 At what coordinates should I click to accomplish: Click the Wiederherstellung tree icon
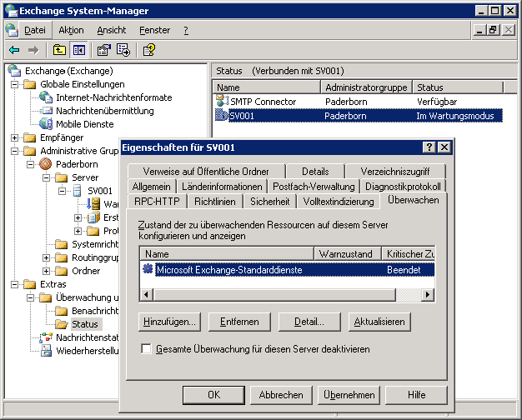pyautogui.click(x=46, y=351)
